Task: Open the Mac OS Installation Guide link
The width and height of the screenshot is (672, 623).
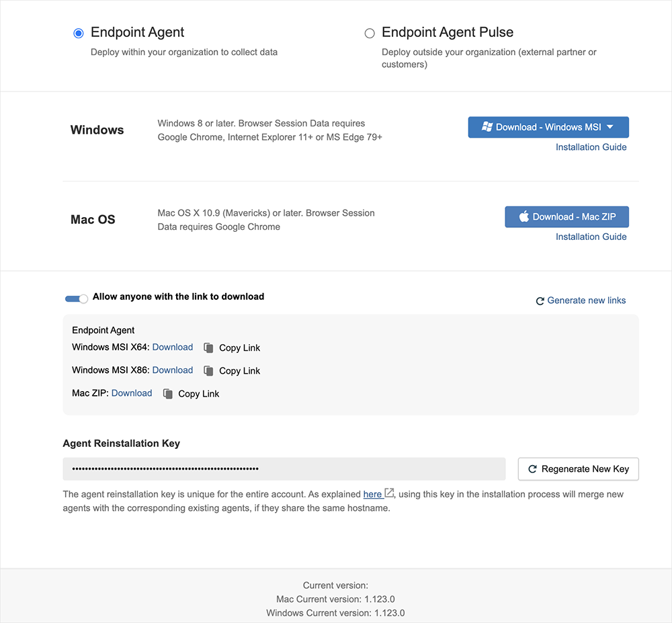Action: pyautogui.click(x=591, y=237)
